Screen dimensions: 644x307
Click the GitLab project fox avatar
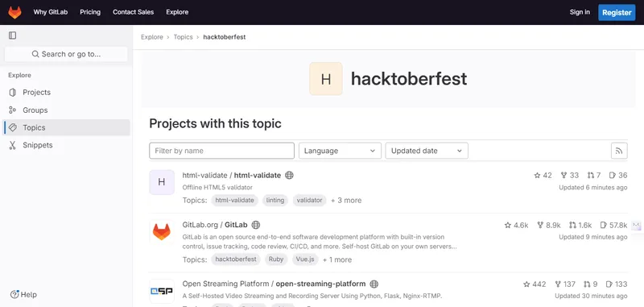162,232
